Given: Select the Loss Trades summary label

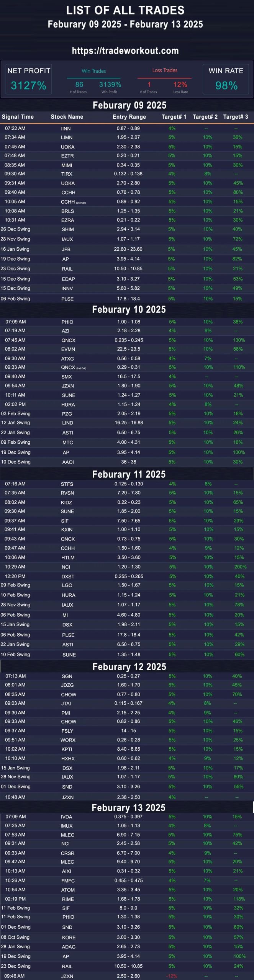Looking at the screenshot, I should pyautogui.click(x=165, y=70).
